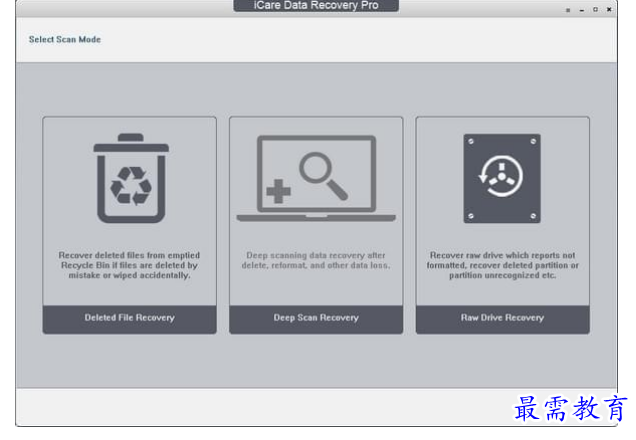Start Deep Scan Recovery
This screenshot has width=636, height=440.
[316, 319]
